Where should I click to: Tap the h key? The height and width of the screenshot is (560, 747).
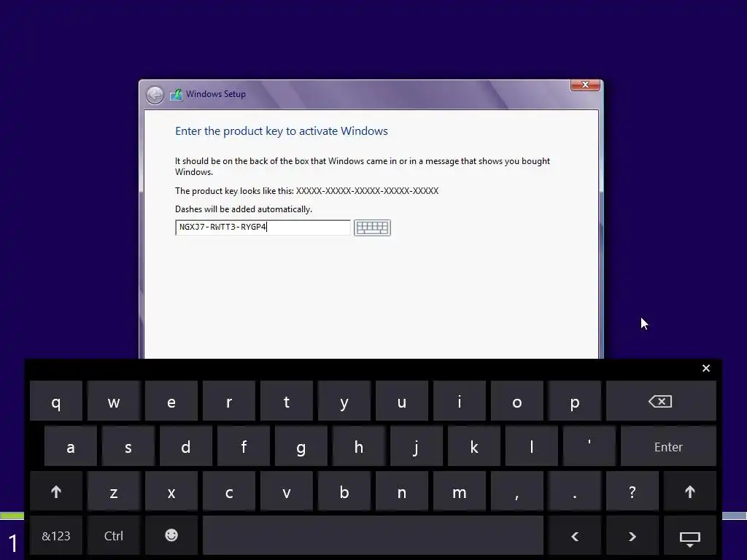coord(358,447)
